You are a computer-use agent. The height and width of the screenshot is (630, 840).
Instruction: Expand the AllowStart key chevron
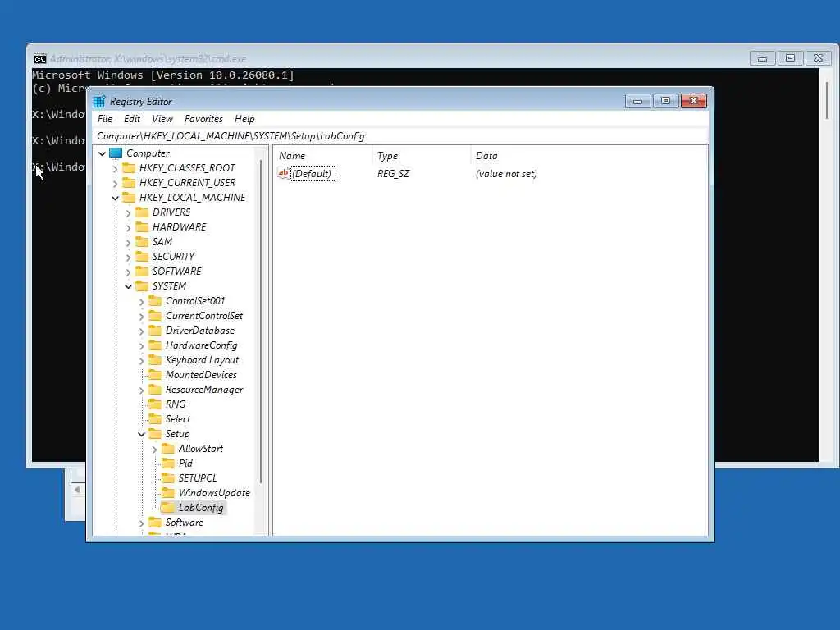[154, 450]
